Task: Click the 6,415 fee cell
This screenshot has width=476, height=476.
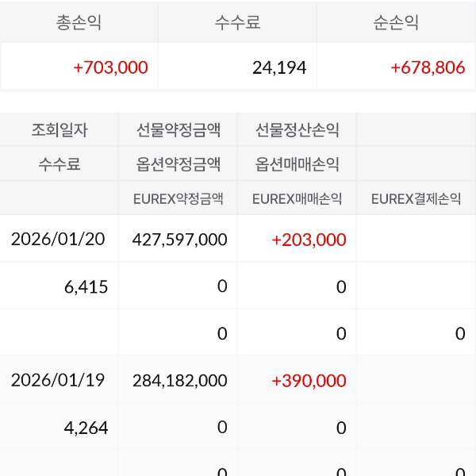Action: (x=86, y=286)
